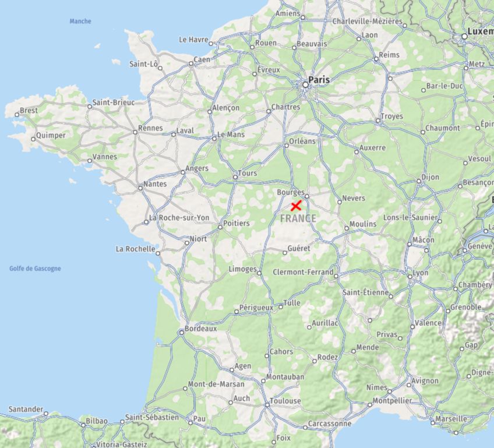Click the Lyon city marker
Screen dimensions: 494x448
click(x=410, y=277)
